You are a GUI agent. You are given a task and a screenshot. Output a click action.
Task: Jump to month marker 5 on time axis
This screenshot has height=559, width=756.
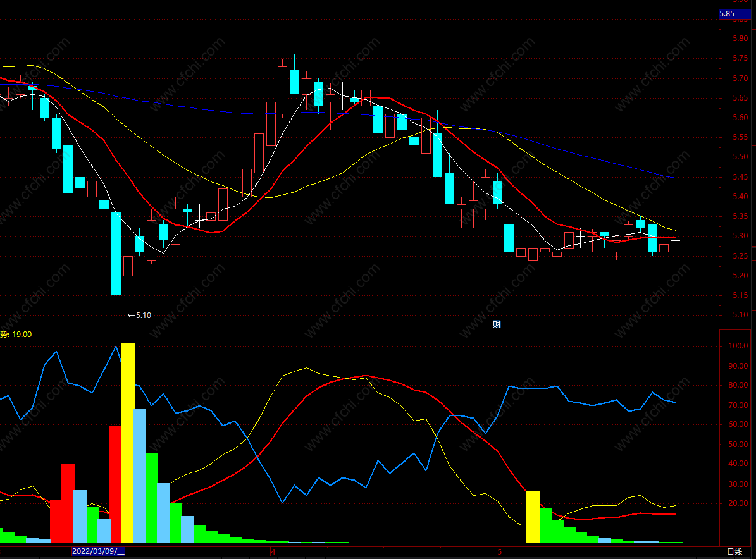tap(500, 552)
